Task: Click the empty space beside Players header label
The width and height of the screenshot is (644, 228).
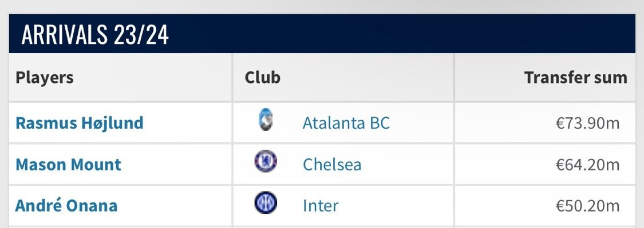Action: pos(152,77)
